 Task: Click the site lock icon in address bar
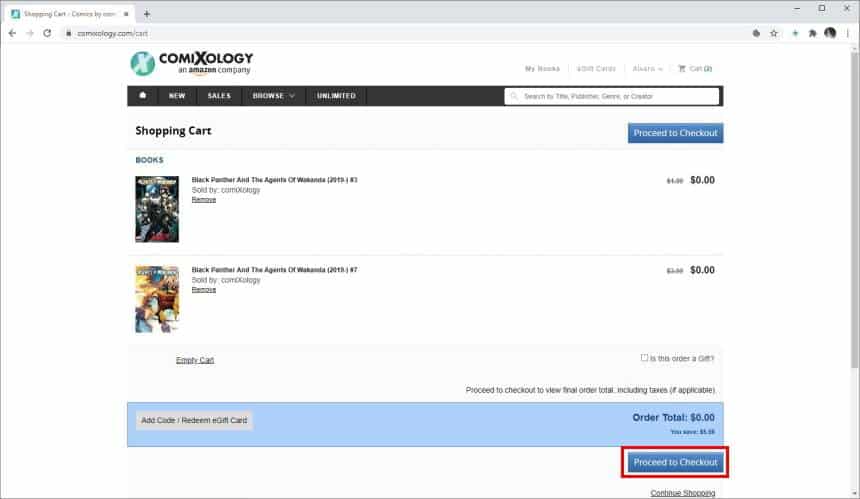[69, 33]
